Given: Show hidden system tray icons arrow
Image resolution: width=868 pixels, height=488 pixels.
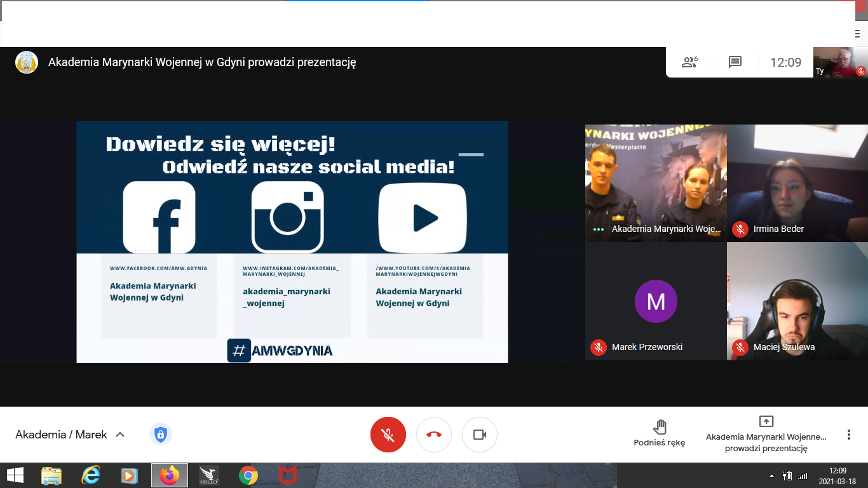Looking at the screenshot, I should click(x=772, y=476).
